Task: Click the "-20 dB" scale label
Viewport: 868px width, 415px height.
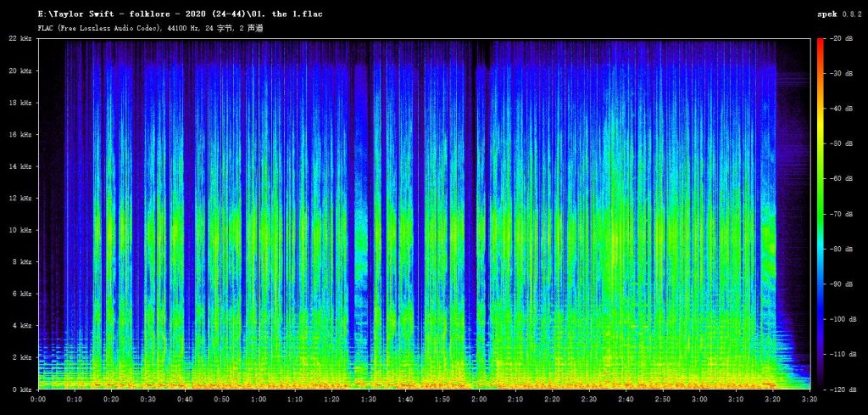Action: coord(842,38)
